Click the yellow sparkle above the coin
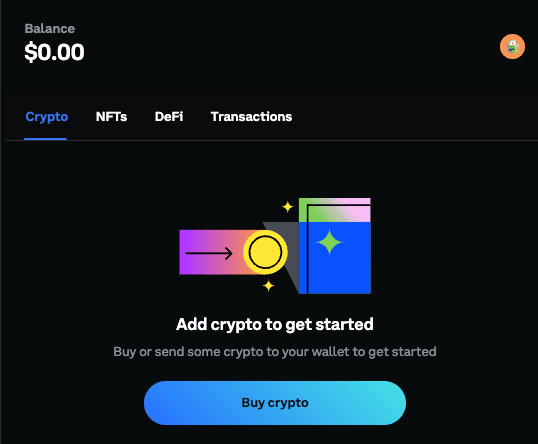 tap(287, 207)
